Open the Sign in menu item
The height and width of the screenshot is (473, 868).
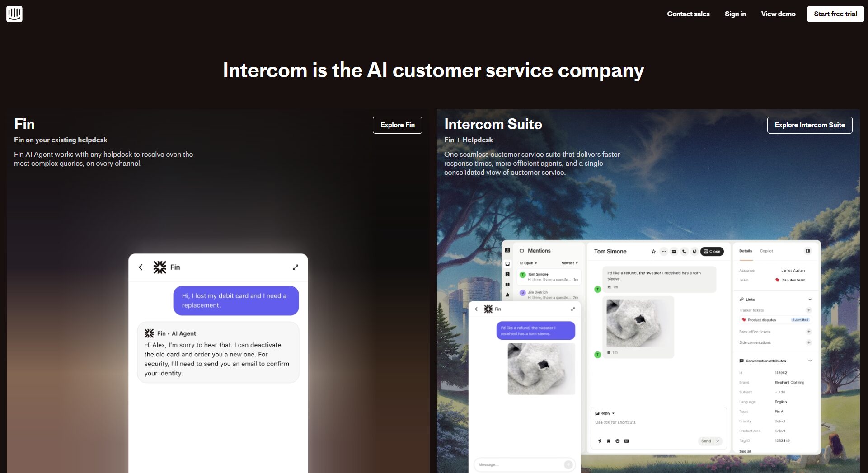(735, 14)
